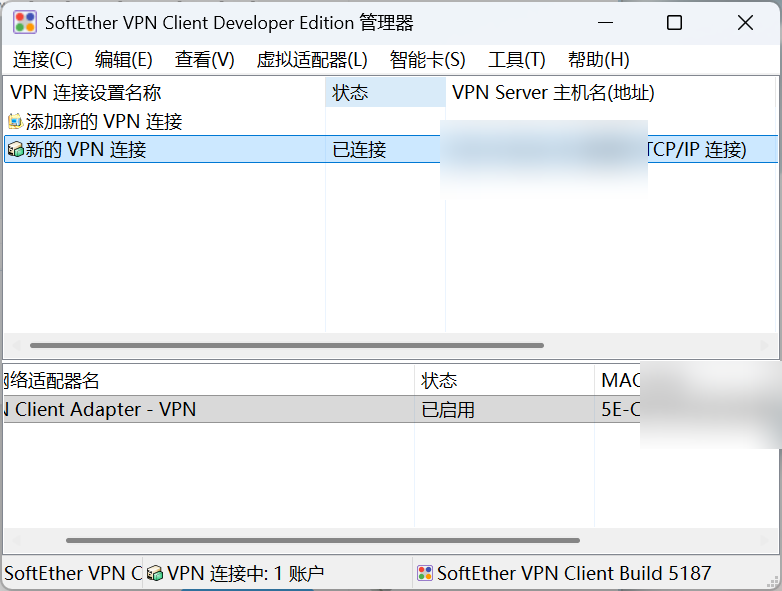
Task: Click VPN 连接中: 1 账户 status text
Action: pyautogui.click(x=245, y=574)
